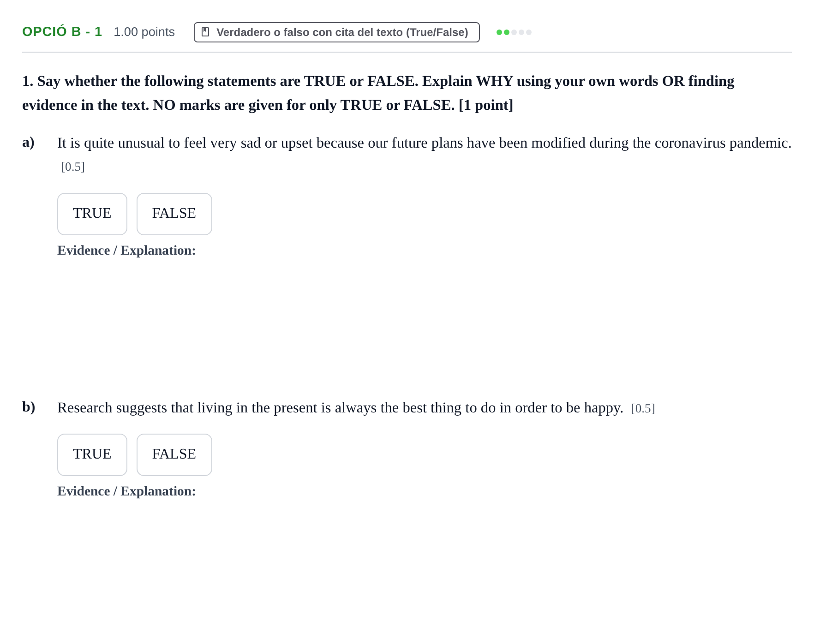Click the Verdadero o falso con cita del texto badge
The width and height of the screenshot is (814, 644).
click(x=337, y=32)
